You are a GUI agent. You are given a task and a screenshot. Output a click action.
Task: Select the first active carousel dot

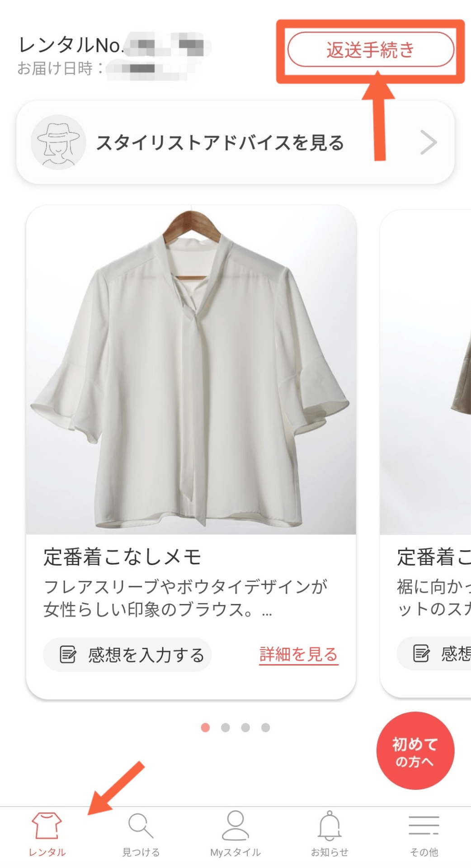click(x=205, y=727)
